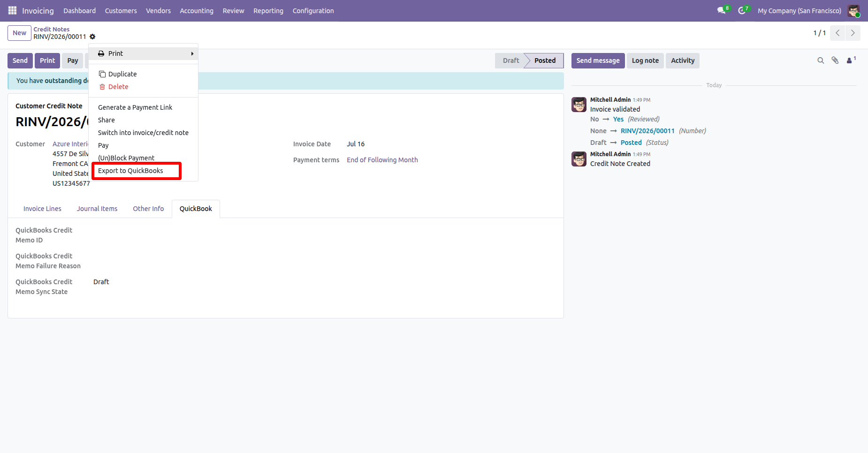Image resolution: width=868 pixels, height=453 pixels.
Task: Open the My Company (San Francisco) switcher
Action: 799,10
